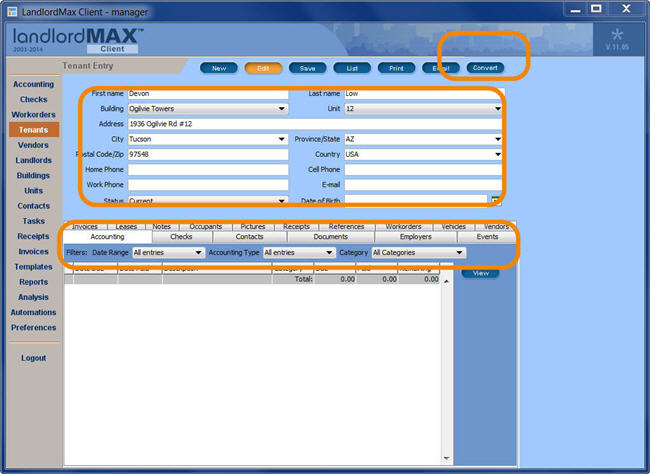This screenshot has height=474, width=650.
Task: Click the E-mail input field
Action: tap(423, 185)
